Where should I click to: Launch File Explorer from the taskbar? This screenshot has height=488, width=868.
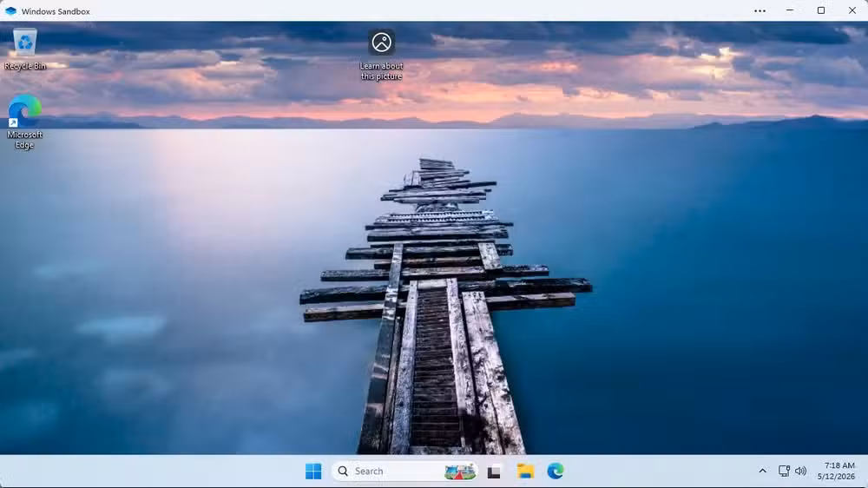(x=525, y=471)
